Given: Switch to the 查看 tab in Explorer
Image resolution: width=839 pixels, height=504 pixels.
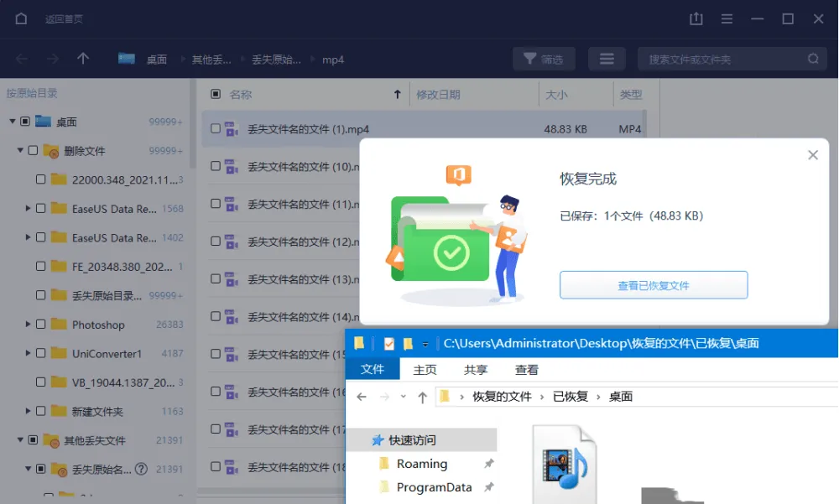Looking at the screenshot, I should coord(528,369).
